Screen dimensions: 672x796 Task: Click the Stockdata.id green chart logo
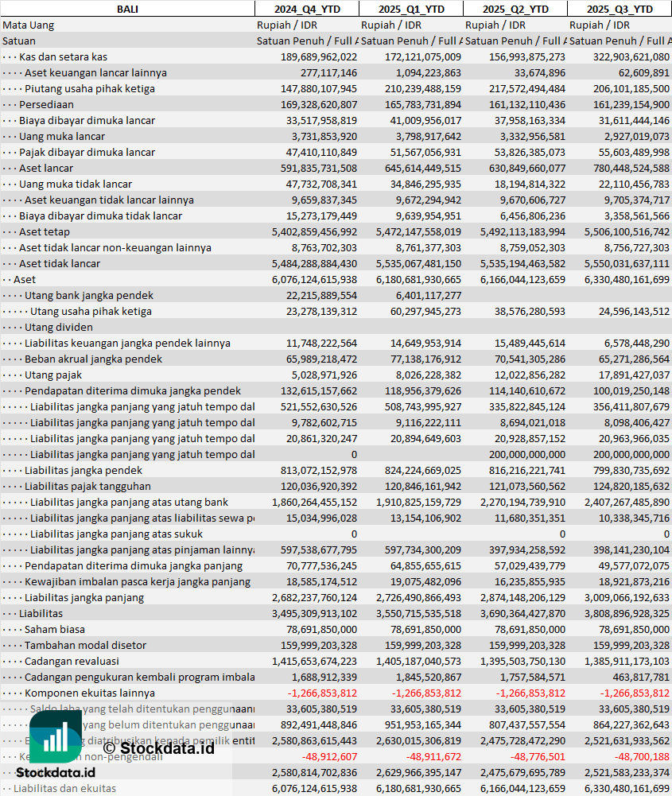click(56, 736)
